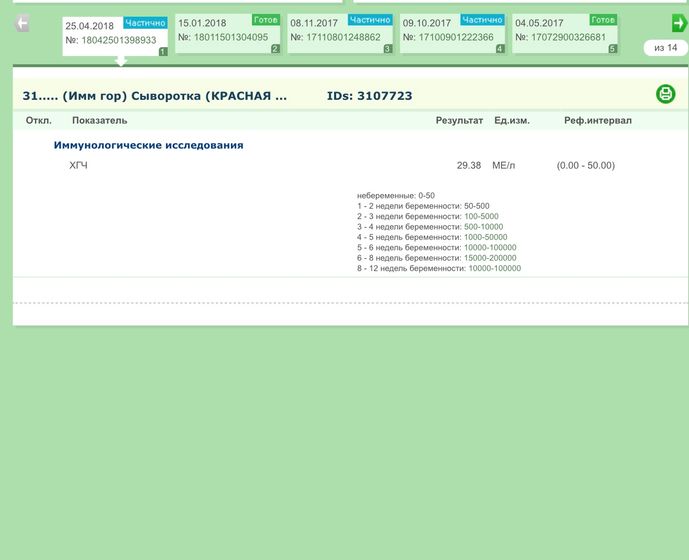Click the grey left arrow for previous orders

(22, 23)
